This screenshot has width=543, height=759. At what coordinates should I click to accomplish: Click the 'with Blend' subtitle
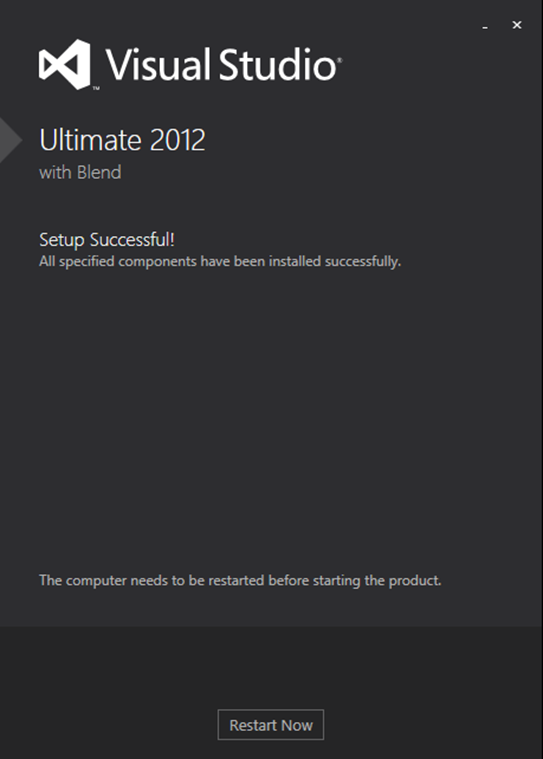coord(80,172)
